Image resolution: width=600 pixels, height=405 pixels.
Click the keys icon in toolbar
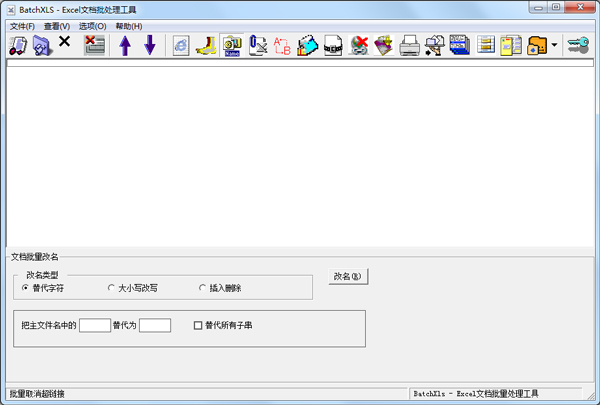click(581, 45)
